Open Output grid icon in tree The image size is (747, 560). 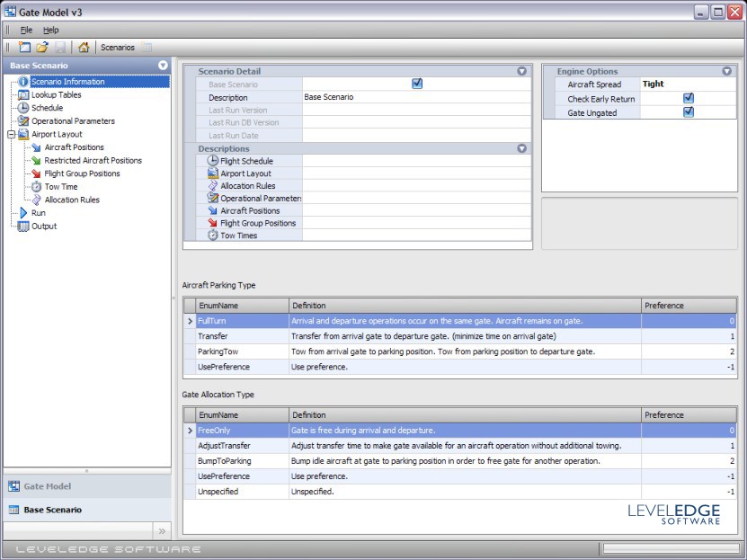click(23, 227)
